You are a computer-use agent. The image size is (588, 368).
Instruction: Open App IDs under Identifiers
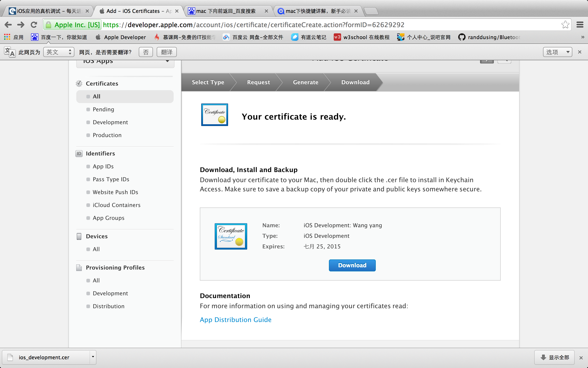coord(103,166)
